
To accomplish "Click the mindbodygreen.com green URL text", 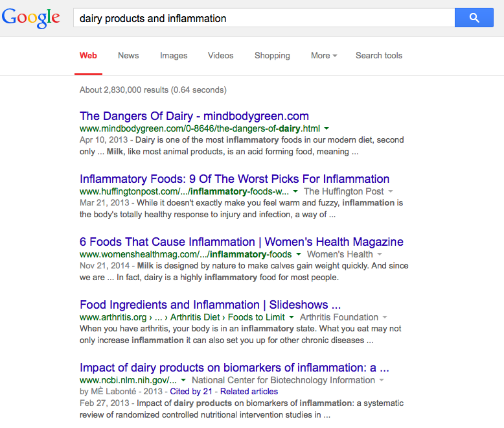I will tap(200, 128).
